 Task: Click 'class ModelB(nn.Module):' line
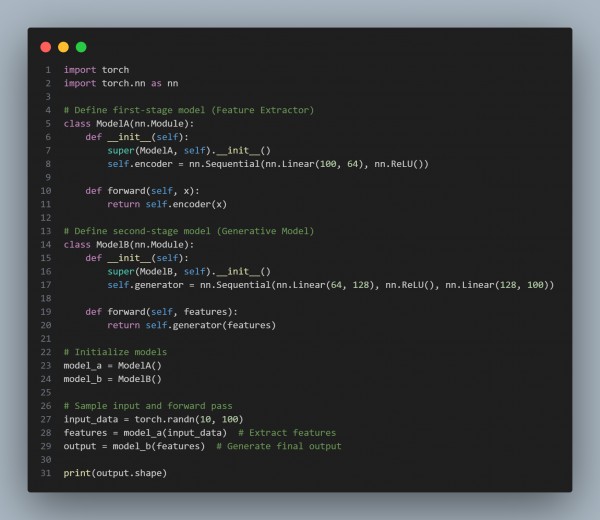click(x=129, y=245)
